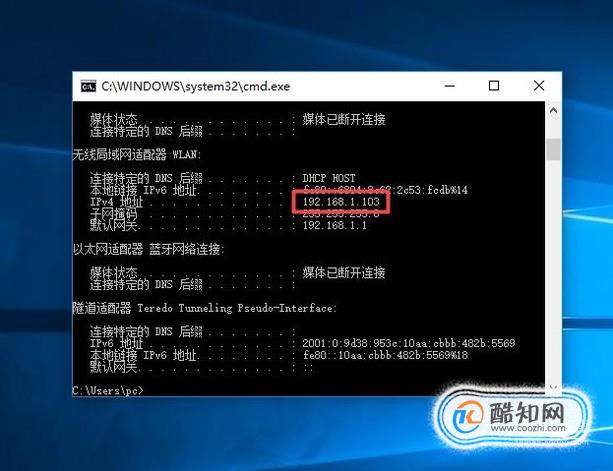Click the www.coozhi.com watermark link
The height and width of the screenshot is (471, 613).
528,428
